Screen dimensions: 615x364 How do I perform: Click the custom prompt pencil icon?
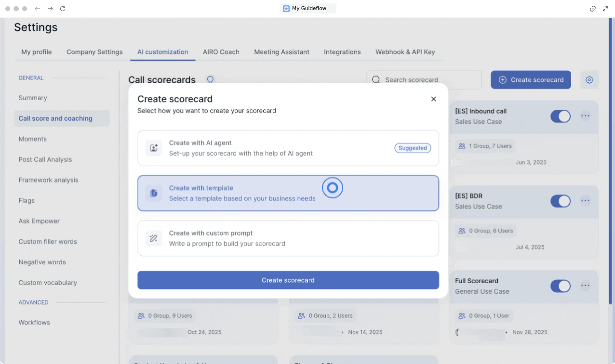(154, 238)
